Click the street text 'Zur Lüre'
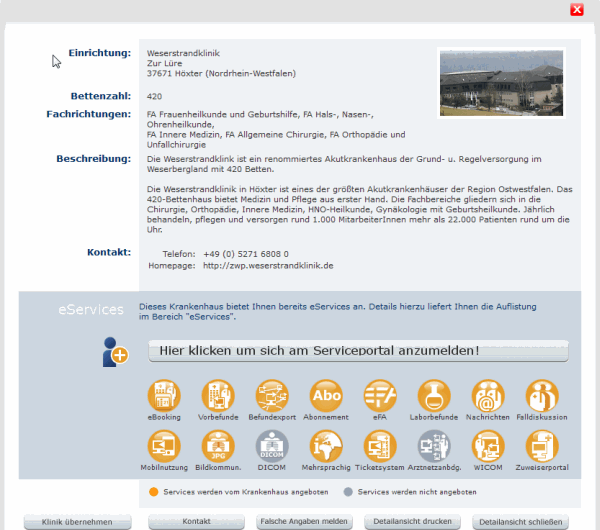The width and height of the screenshot is (600, 530). tap(165, 64)
